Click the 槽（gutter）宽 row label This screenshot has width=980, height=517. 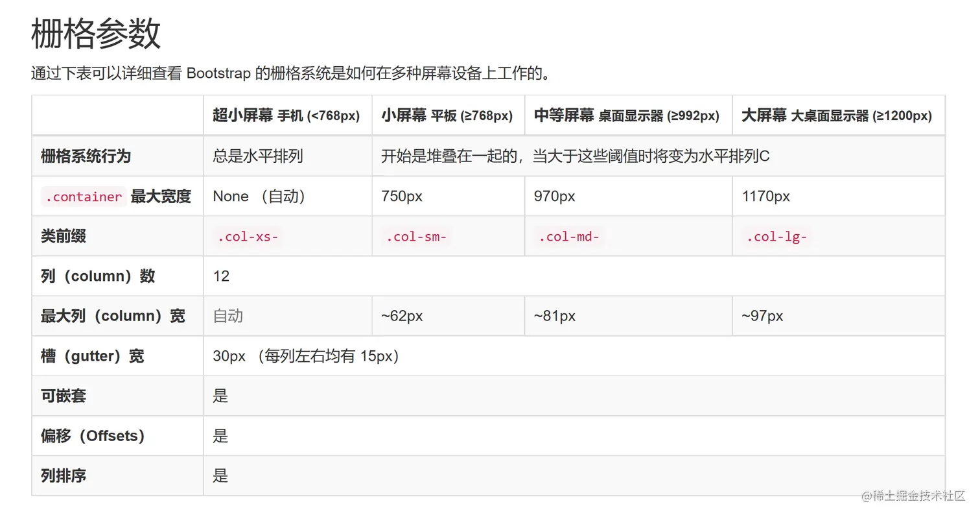(x=92, y=356)
